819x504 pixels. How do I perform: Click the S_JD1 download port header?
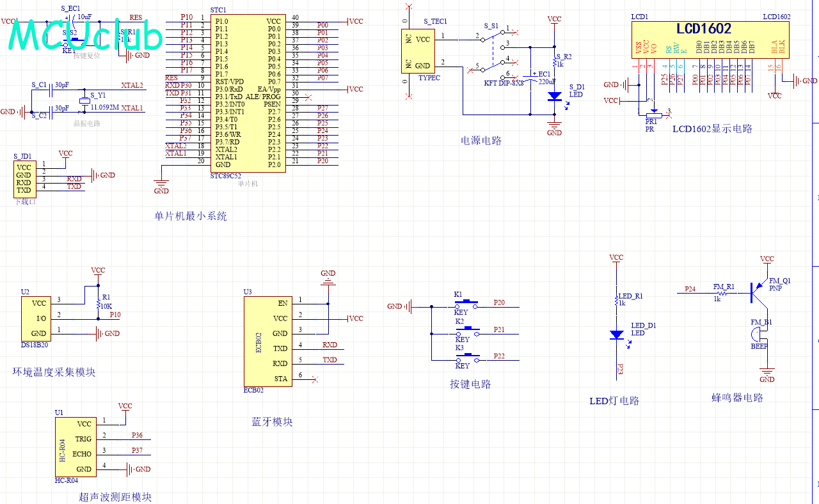[24, 178]
